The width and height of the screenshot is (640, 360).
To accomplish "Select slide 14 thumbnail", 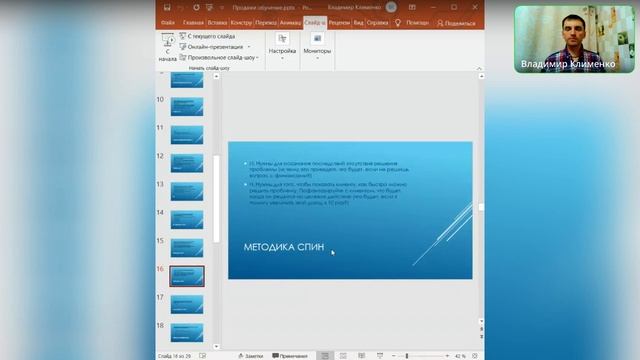I will coord(187,220).
